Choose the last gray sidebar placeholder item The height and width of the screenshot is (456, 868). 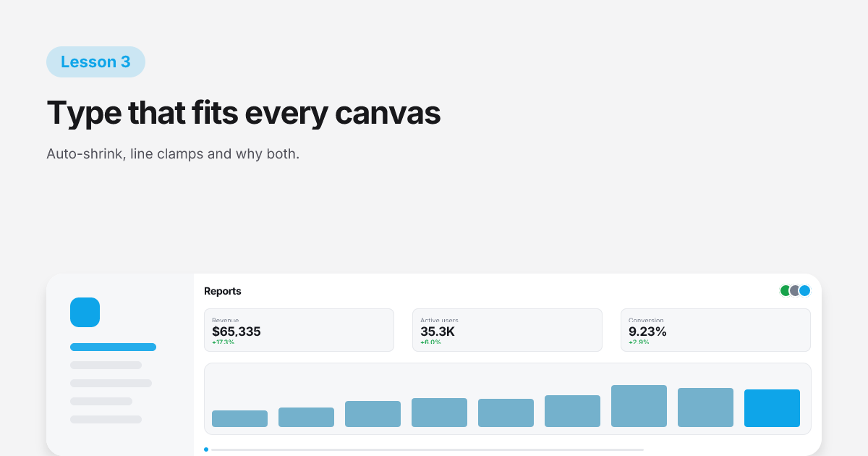coord(106,419)
